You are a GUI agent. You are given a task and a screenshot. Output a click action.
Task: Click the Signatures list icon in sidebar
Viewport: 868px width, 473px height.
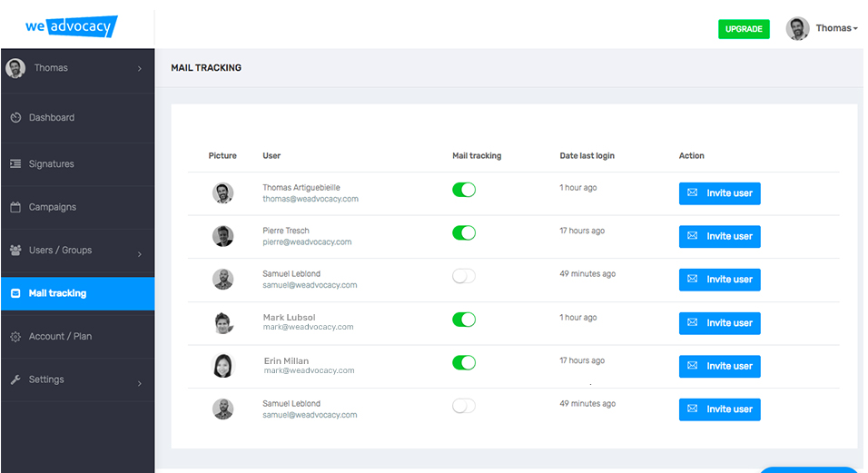click(15, 163)
